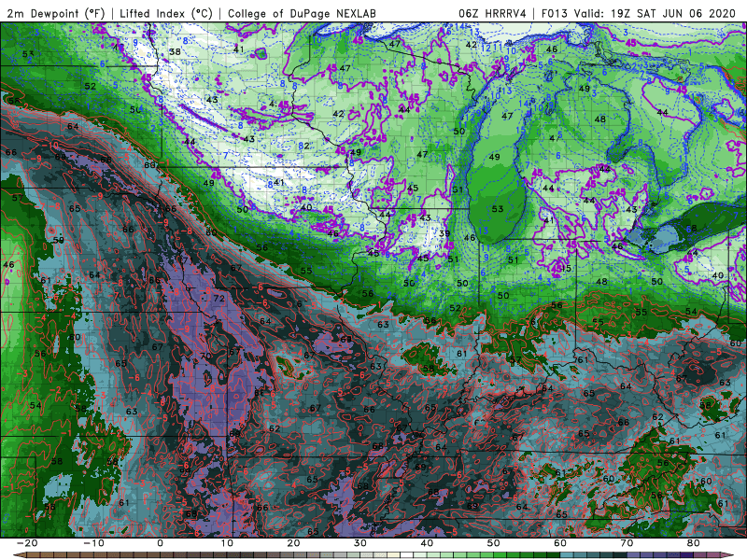Click the '06Z HRRRV4' model run label
This screenshot has height=560, width=747.
pyautogui.click(x=492, y=13)
